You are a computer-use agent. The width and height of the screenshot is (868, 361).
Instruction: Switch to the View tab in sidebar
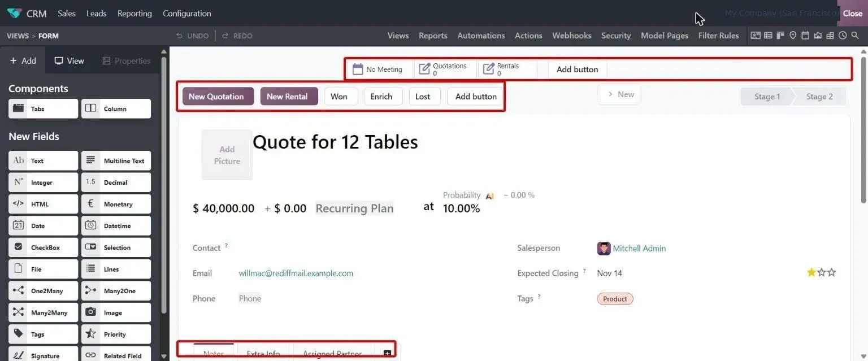[x=70, y=61]
